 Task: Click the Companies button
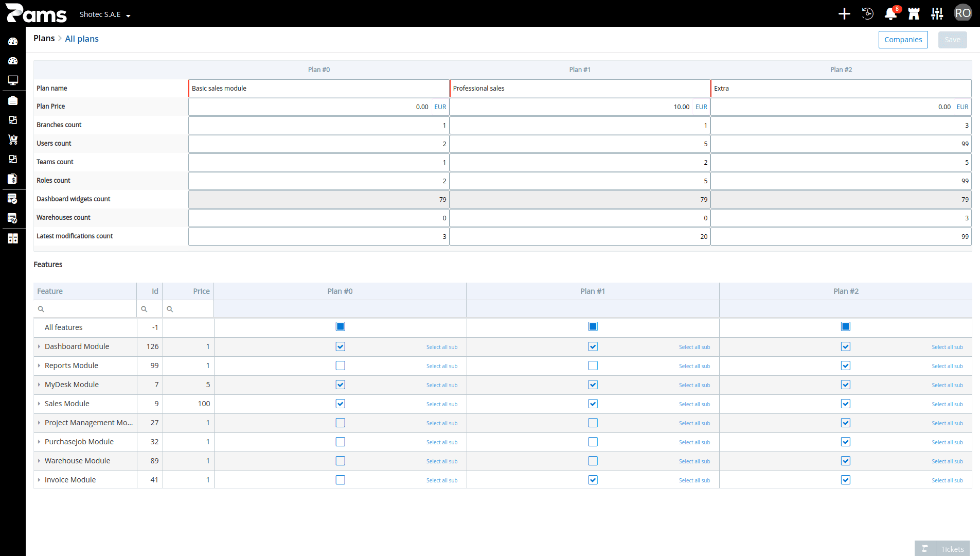click(x=903, y=40)
